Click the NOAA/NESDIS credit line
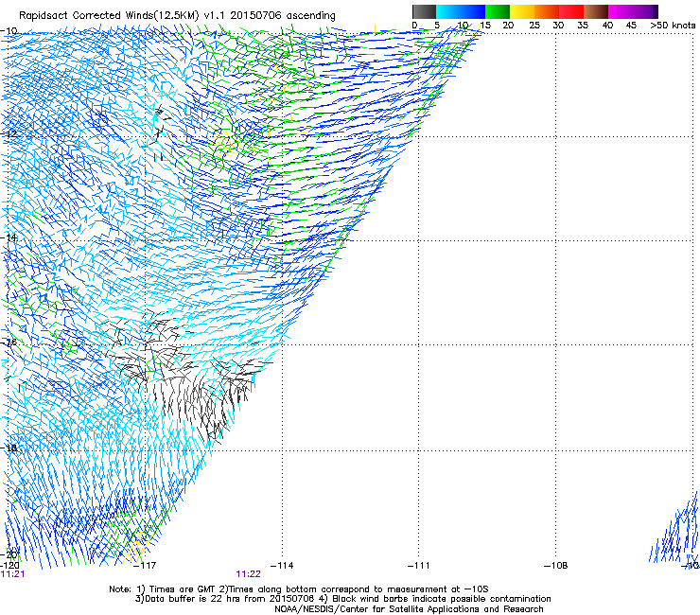700x615 pixels. [409, 609]
